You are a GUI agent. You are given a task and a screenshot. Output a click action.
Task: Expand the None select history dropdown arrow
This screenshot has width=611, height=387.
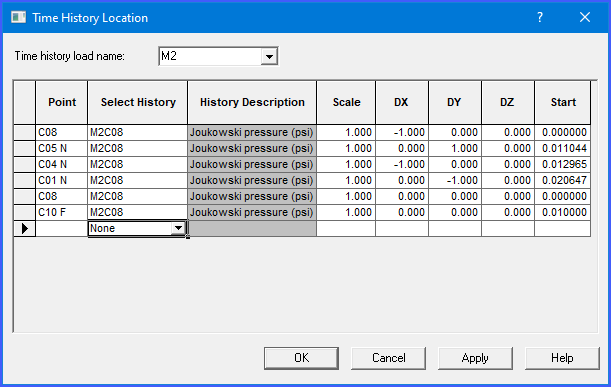tap(178, 228)
